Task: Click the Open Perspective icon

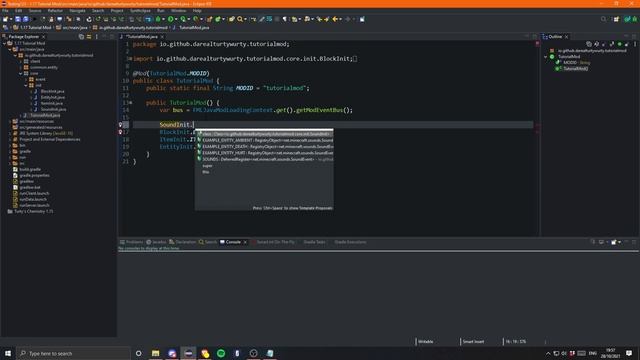Action: [616, 19]
